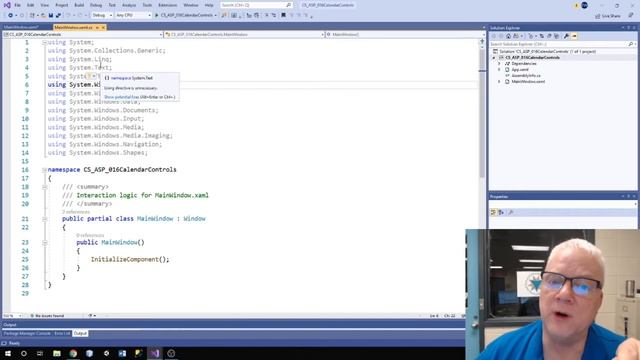Switch to the Error List tab
The width and height of the screenshot is (640, 360).
(x=62, y=333)
